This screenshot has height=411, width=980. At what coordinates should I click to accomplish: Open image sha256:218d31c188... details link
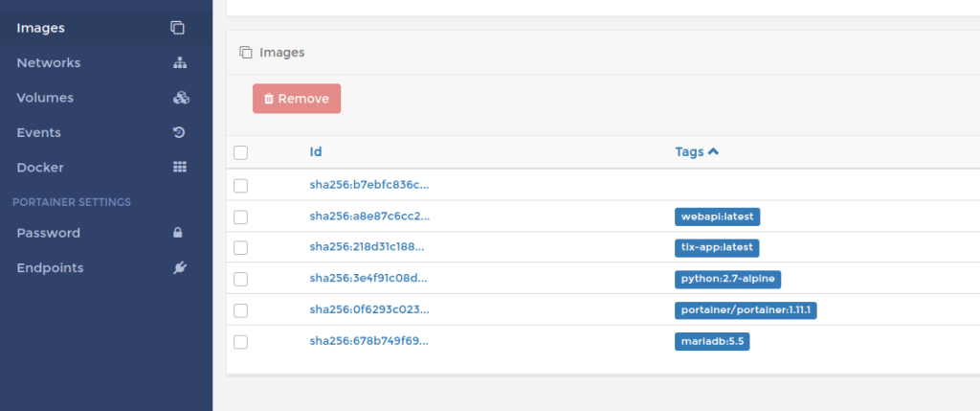click(368, 247)
